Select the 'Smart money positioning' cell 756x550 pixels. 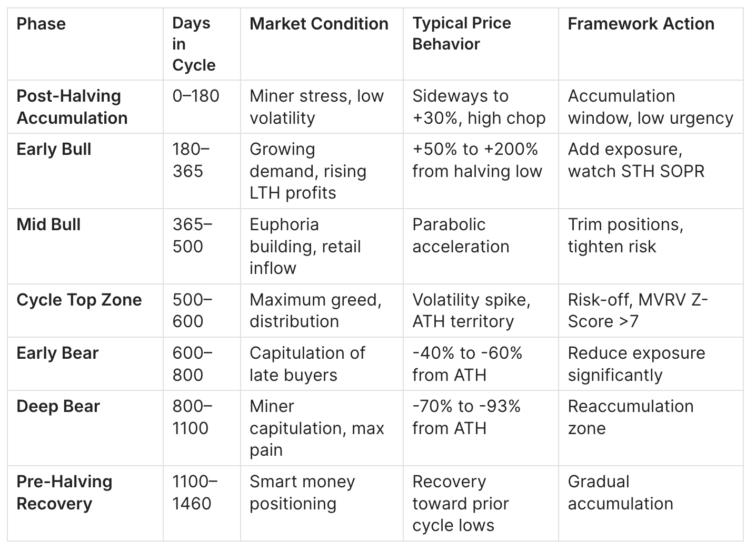click(302, 493)
